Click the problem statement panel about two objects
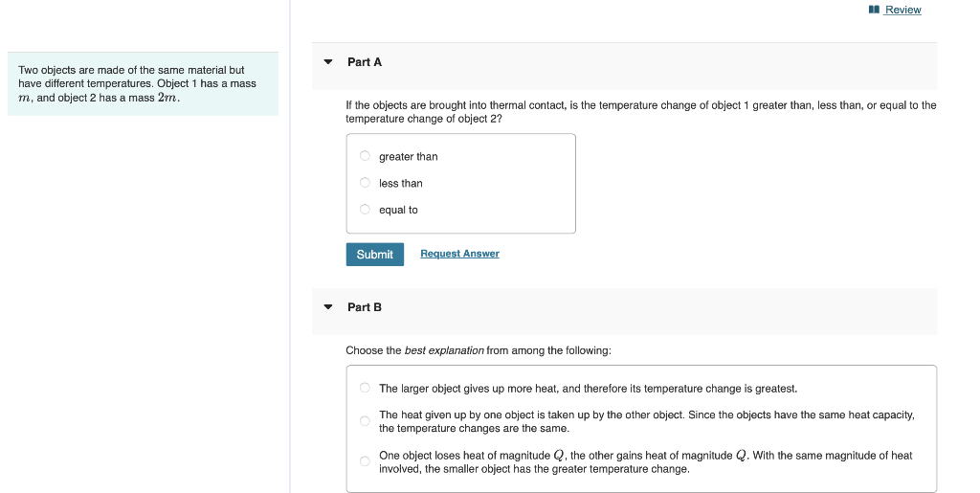 144,83
